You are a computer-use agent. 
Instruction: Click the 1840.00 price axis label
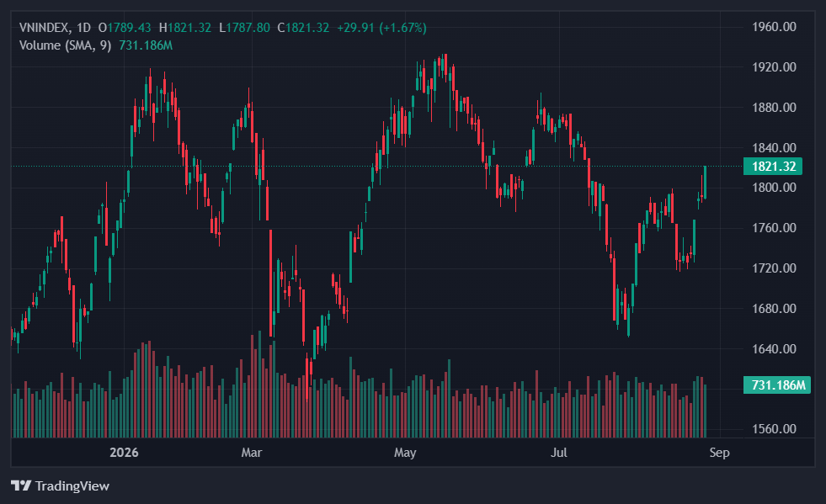tap(774, 147)
